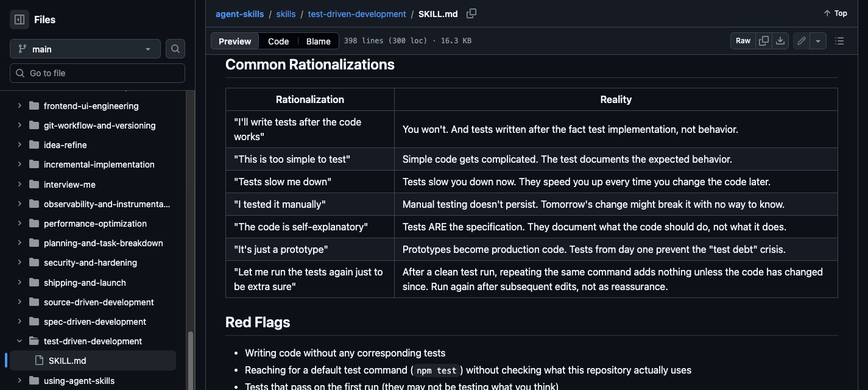The width and height of the screenshot is (868, 390).
Task: Expand the git-workflow-and-versioning folder chevron
Action: pos(19,126)
